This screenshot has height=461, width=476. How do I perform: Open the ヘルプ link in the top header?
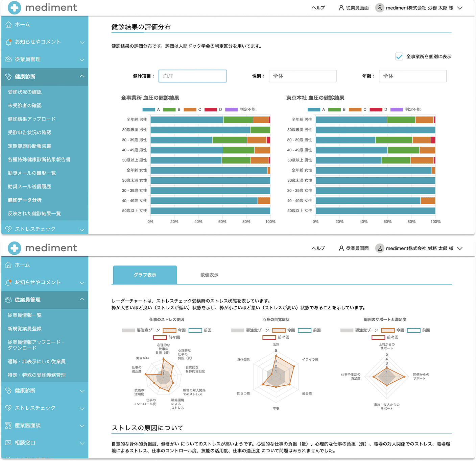coord(318,8)
